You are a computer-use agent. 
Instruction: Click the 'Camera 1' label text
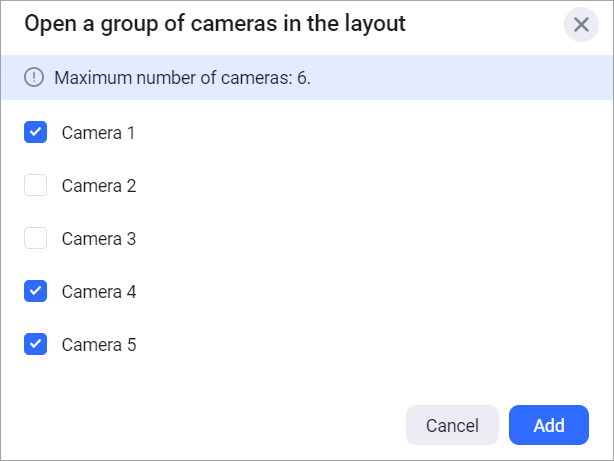click(98, 132)
